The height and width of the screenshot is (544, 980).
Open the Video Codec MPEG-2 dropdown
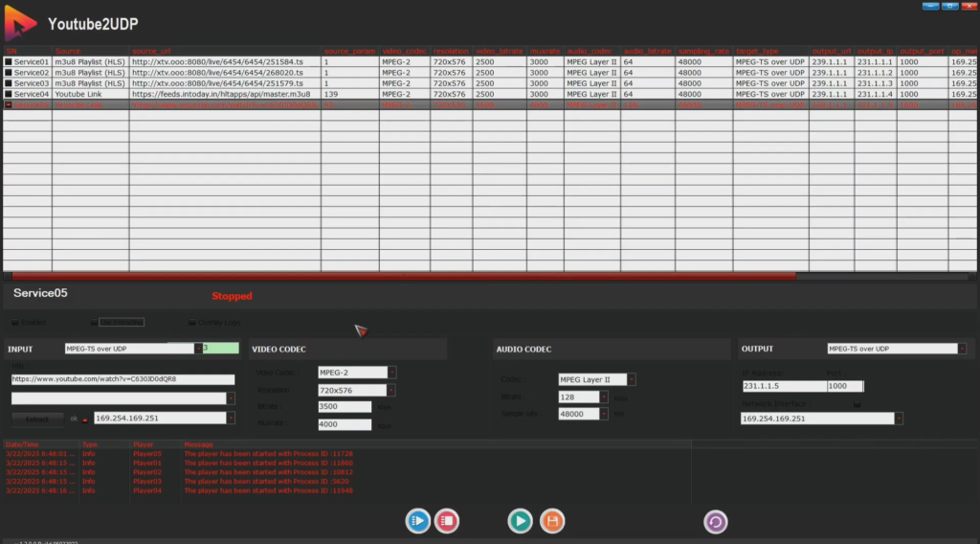tap(391, 373)
